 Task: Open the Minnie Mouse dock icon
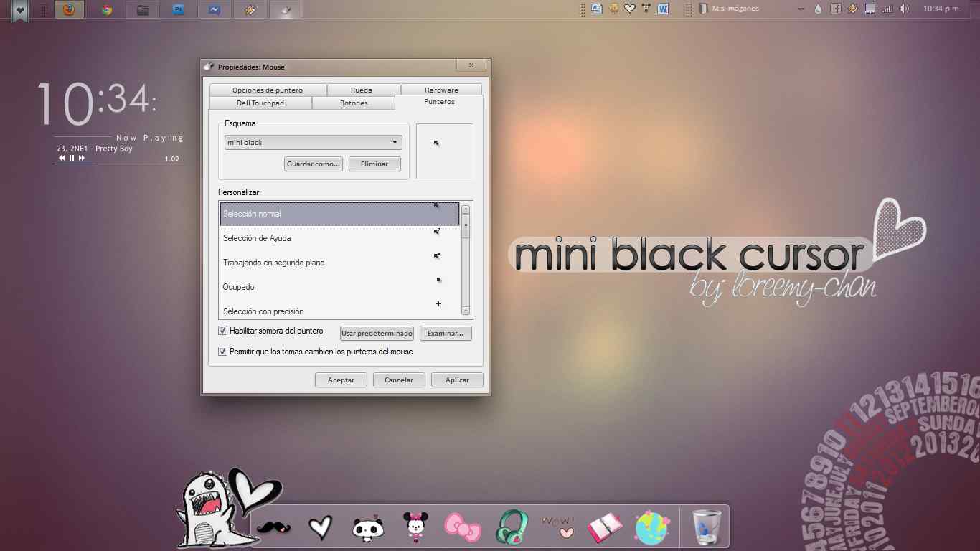(x=415, y=527)
